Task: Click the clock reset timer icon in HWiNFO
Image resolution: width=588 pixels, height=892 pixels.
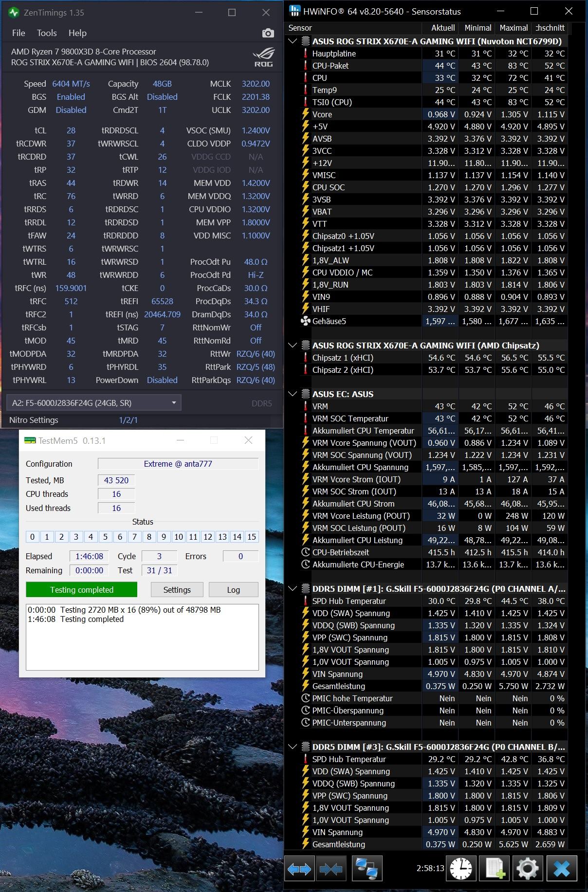Action: (460, 869)
